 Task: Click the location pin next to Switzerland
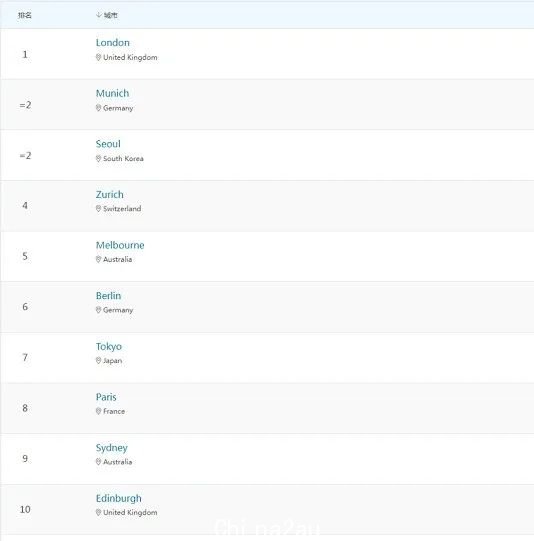[x=98, y=209]
